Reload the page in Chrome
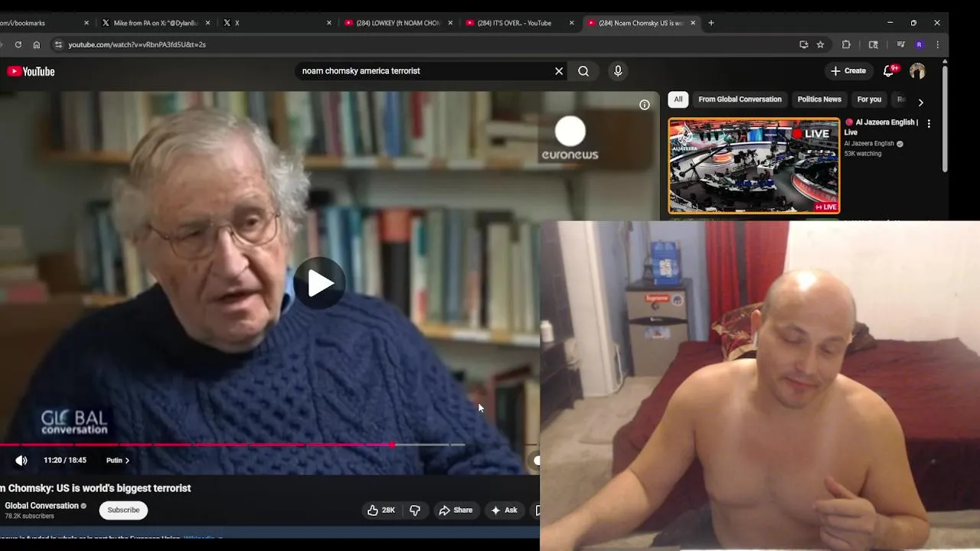Viewport: 980px width, 551px height. point(18,44)
